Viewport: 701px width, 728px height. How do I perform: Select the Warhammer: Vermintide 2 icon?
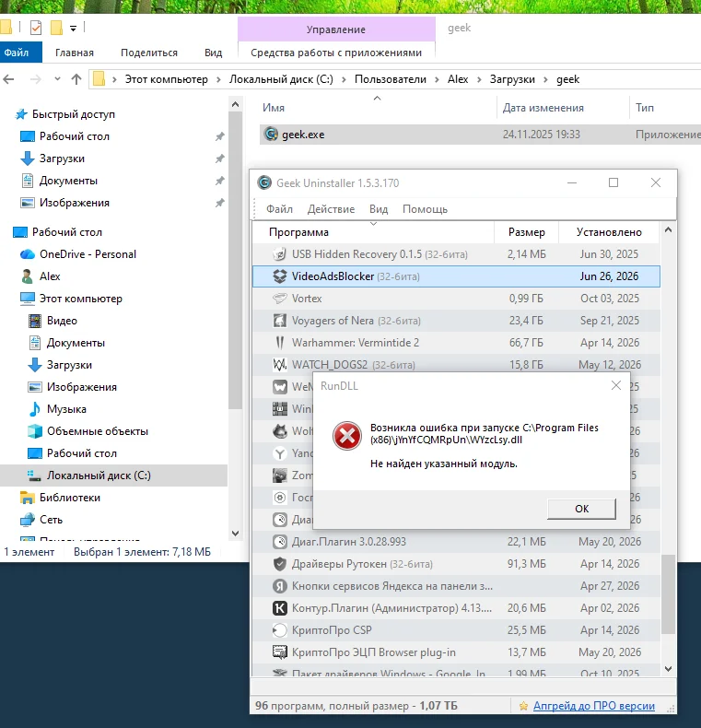tap(279, 343)
